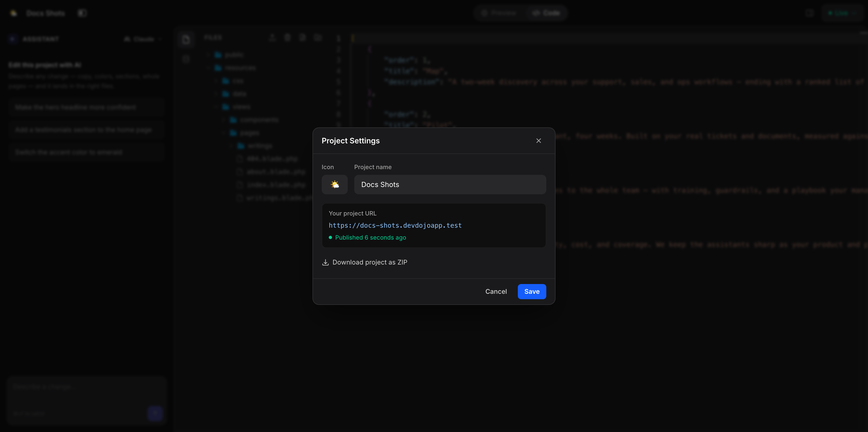Screen dimensions: 868x432
Task: Expand the data folder
Action: pyautogui.click(x=234, y=94)
